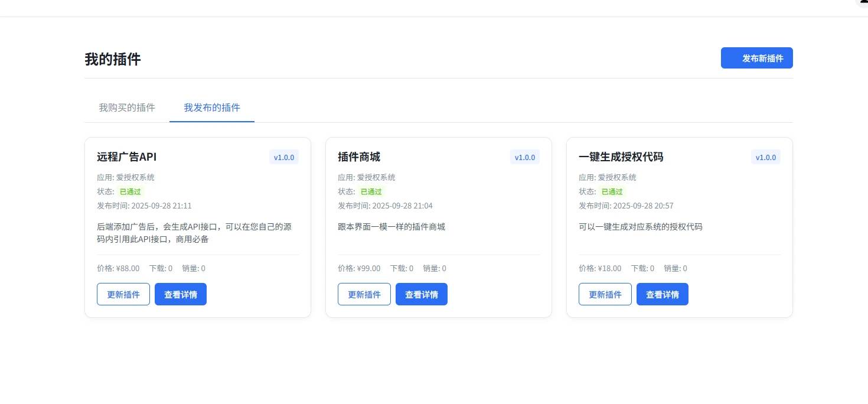Click the 已通过 status badge on 远程广告API
The image size is (868, 404).
130,191
